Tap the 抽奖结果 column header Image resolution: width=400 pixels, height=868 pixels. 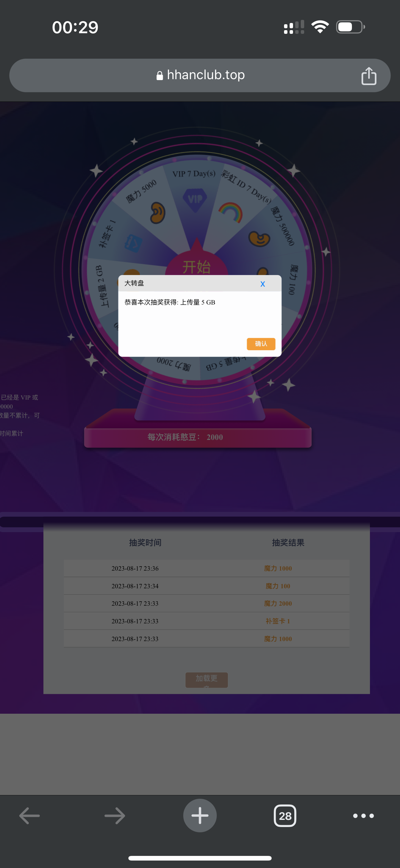[288, 543]
